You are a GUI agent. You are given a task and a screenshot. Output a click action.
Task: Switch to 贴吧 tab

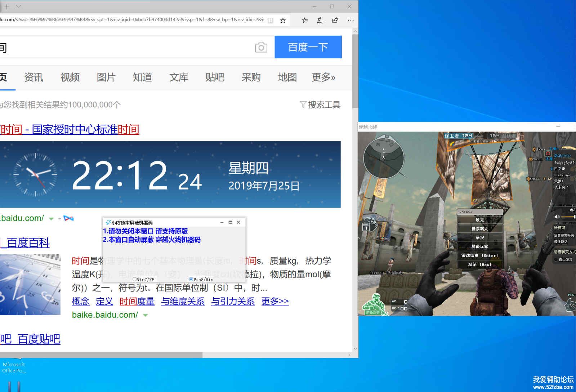coord(215,77)
